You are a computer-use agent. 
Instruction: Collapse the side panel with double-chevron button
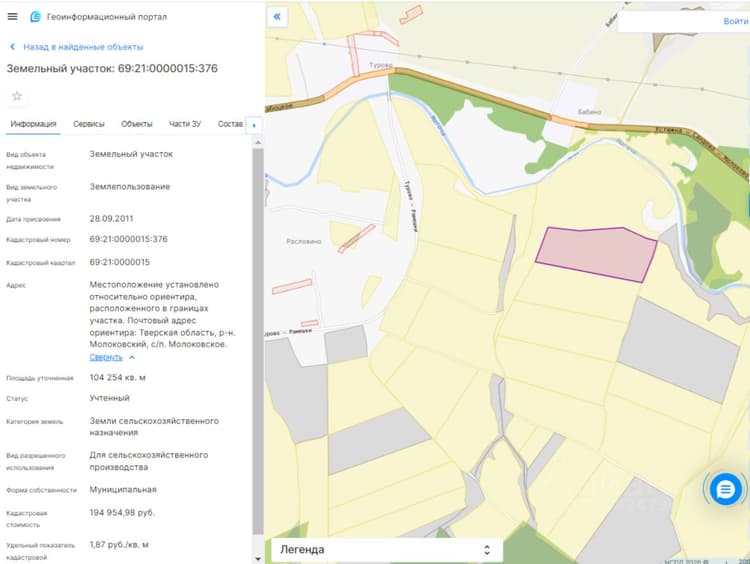coord(277,17)
